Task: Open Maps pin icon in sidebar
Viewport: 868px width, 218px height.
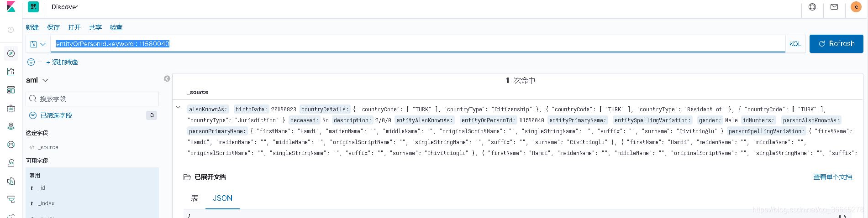Action: pos(11,126)
